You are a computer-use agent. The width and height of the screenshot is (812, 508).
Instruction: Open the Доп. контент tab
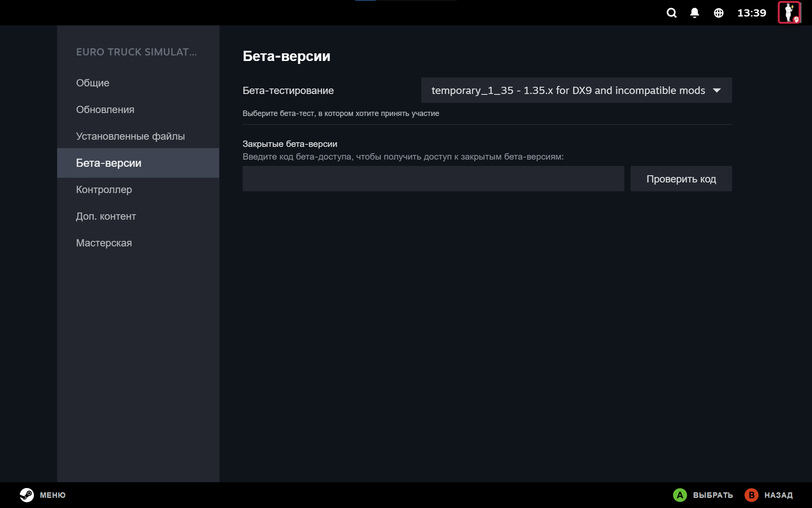(x=138, y=216)
